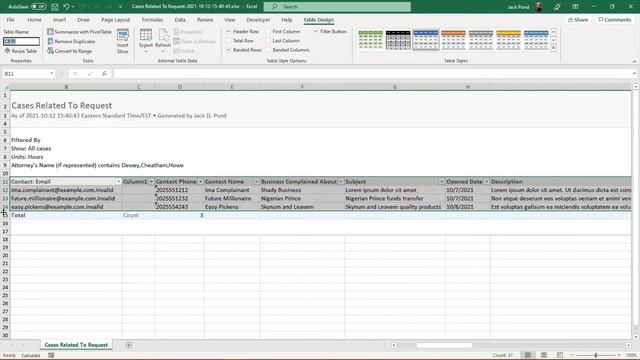Image resolution: width=640 pixels, height=360 pixels.
Task: Open Contact: Email filter dropdown
Action: click(x=118, y=182)
